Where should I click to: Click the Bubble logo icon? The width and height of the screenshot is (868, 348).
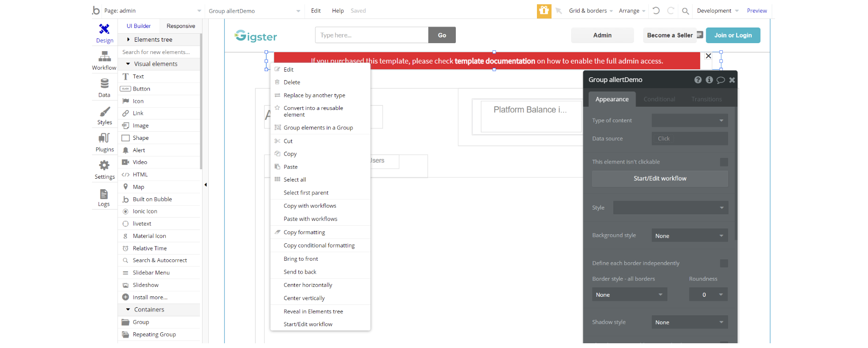[96, 10]
